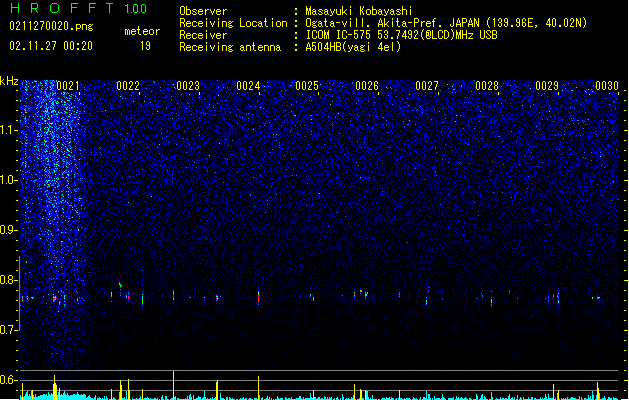Click the 0023 time marker

(188, 86)
